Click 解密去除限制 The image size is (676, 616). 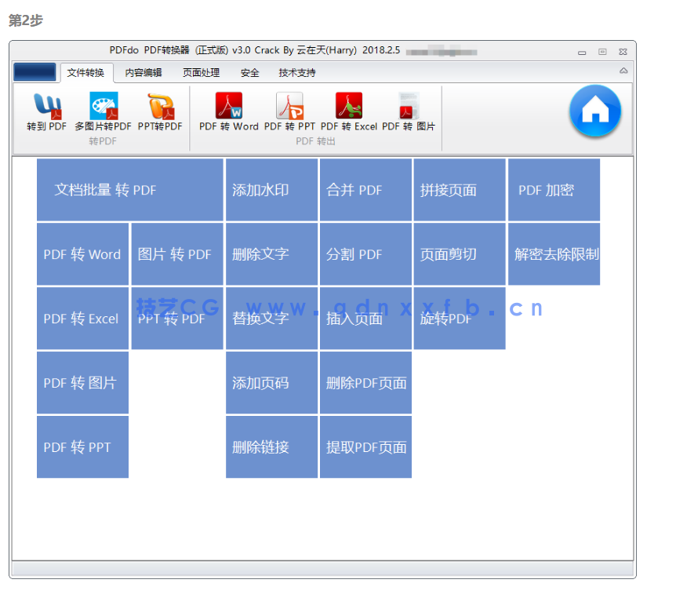554,254
